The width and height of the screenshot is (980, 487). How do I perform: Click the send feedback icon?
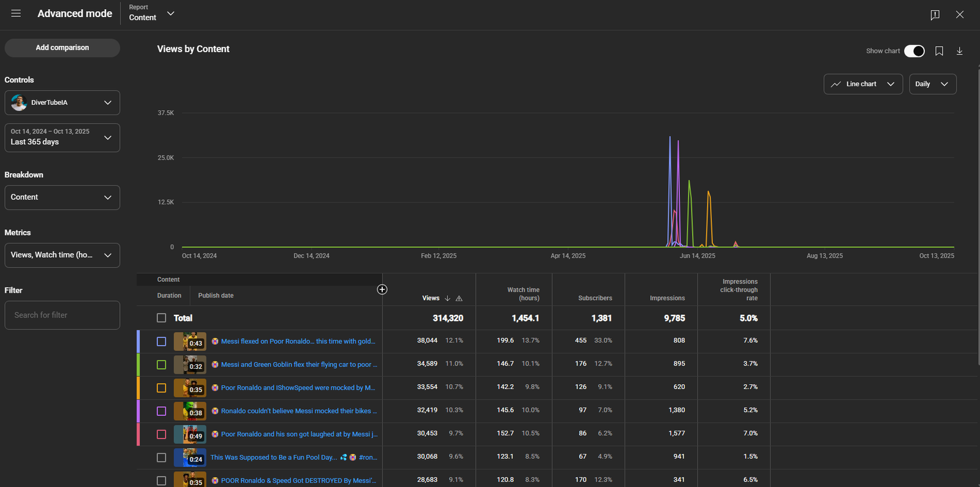point(935,15)
